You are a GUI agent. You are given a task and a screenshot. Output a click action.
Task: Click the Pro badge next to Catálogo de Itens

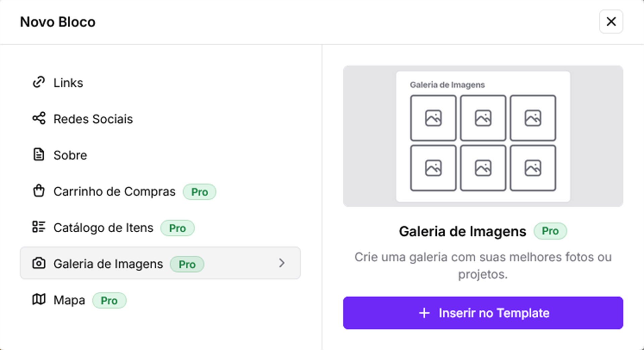[177, 228]
